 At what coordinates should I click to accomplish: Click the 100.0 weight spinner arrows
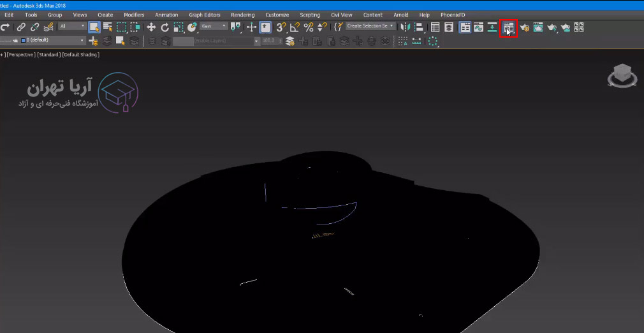(281, 41)
